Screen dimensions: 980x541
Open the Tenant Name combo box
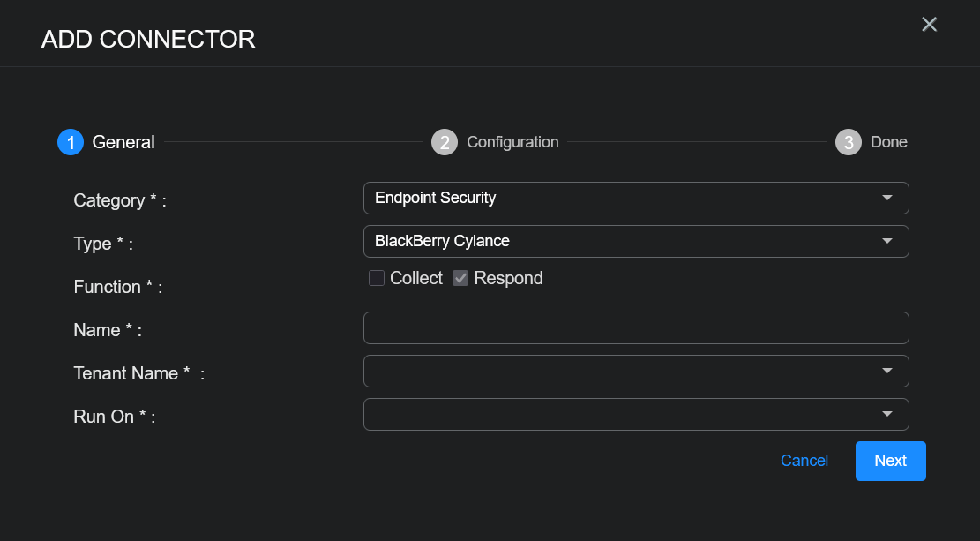pos(617,371)
